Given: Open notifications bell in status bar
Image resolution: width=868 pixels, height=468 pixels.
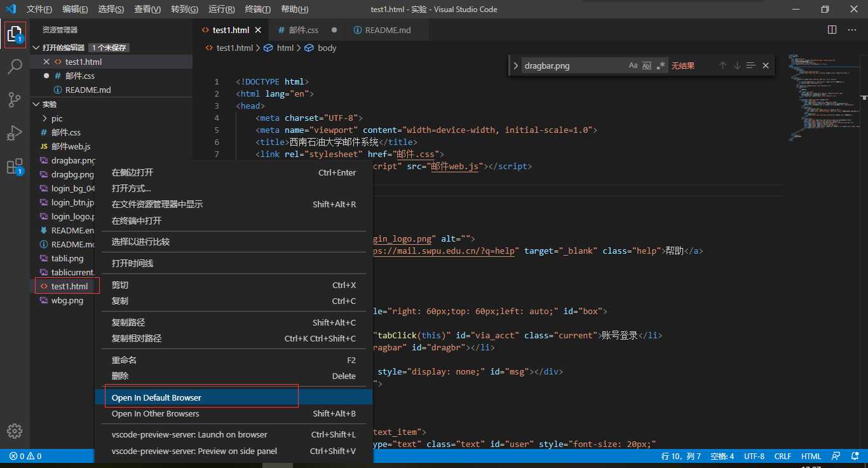Looking at the screenshot, I should 854,456.
